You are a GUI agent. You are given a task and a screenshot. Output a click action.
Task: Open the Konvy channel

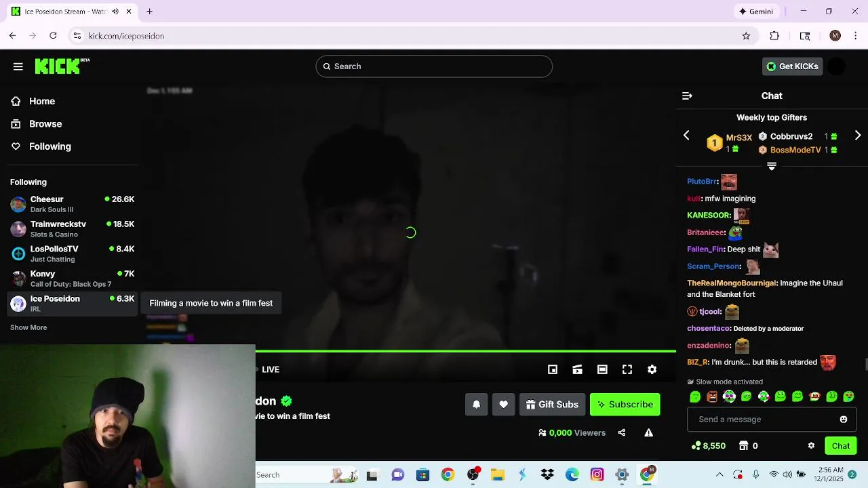(71, 279)
